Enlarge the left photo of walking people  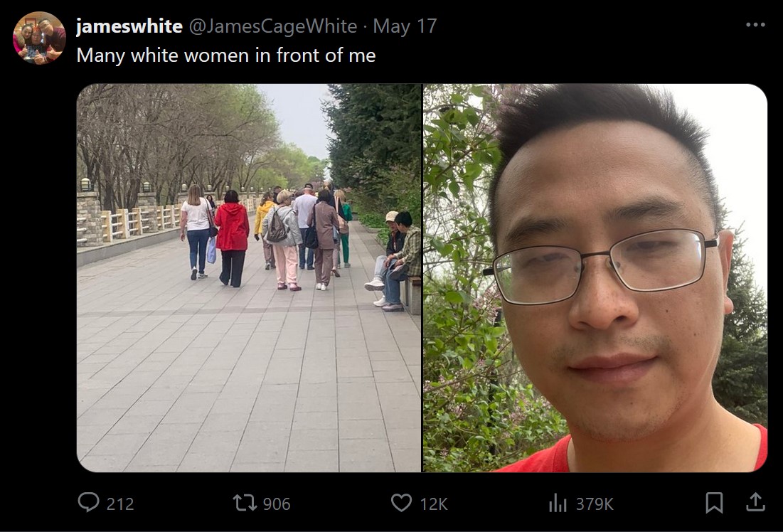(x=249, y=278)
